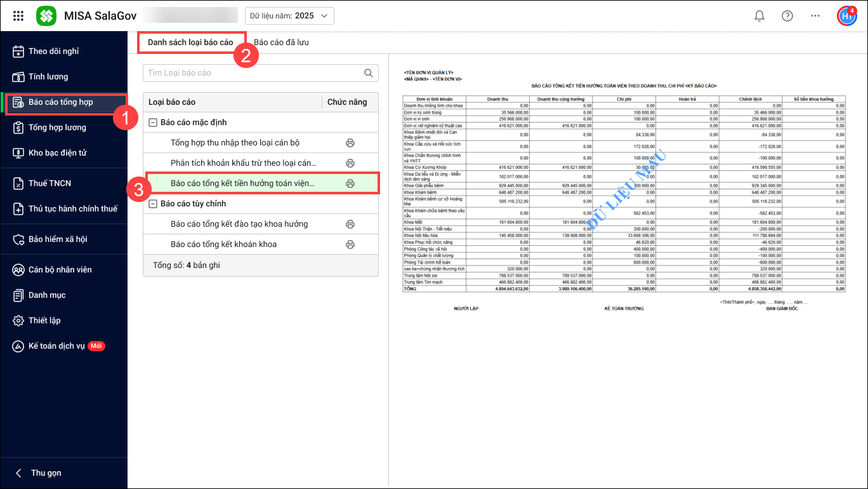Click the Tìm Loại báo cáo search field
The height and width of the screenshot is (489, 868).
(253, 73)
